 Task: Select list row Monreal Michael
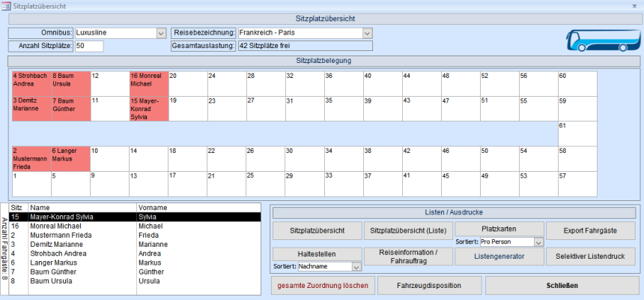tap(135, 226)
